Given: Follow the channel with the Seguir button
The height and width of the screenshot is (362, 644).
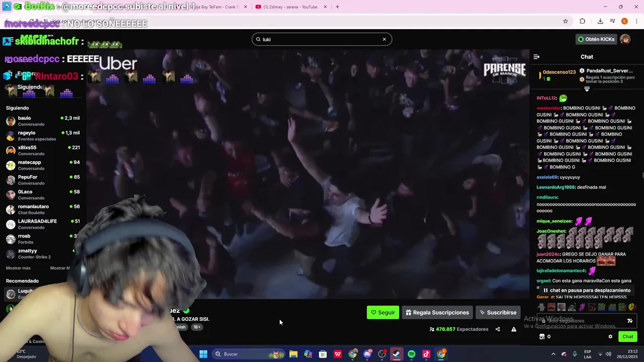Looking at the screenshot, I should click(x=383, y=312).
